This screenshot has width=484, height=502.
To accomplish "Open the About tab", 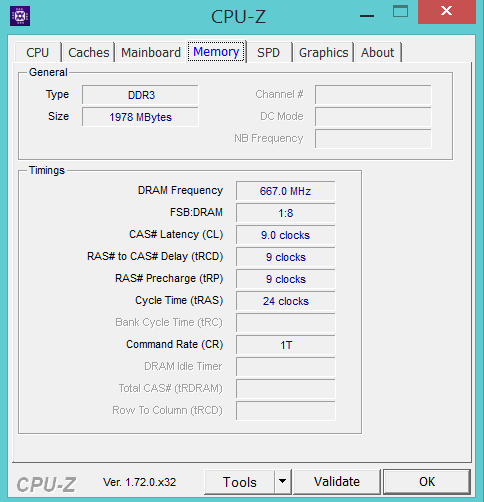I will tap(378, 52).
